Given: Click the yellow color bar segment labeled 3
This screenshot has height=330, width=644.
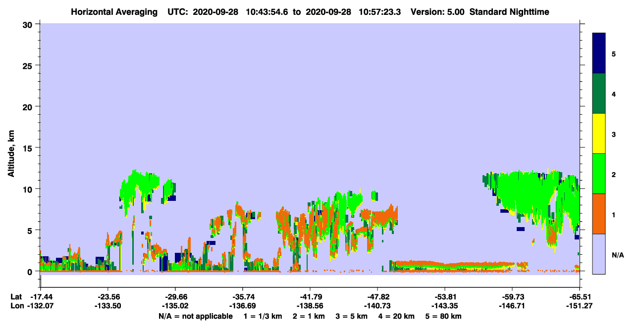Looking at the screenshot, I should [599, 134].
